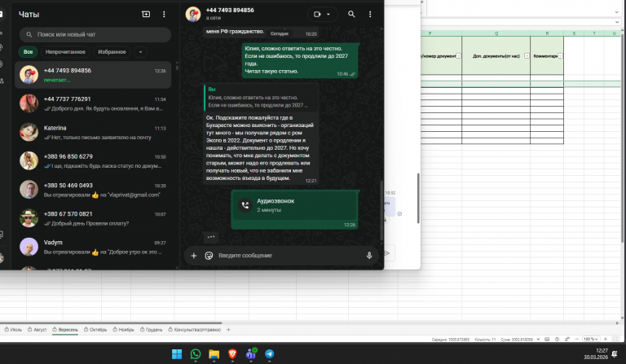Open the conversation options three-dot menu
Screen dimensions: 626x364
click(370, 14)
